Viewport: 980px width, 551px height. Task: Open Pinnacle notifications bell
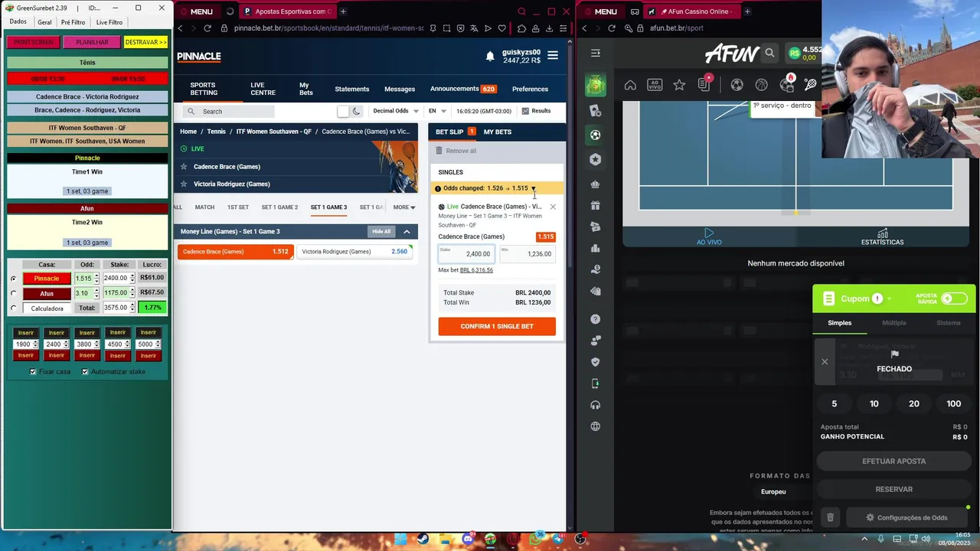tap(490, 57)
